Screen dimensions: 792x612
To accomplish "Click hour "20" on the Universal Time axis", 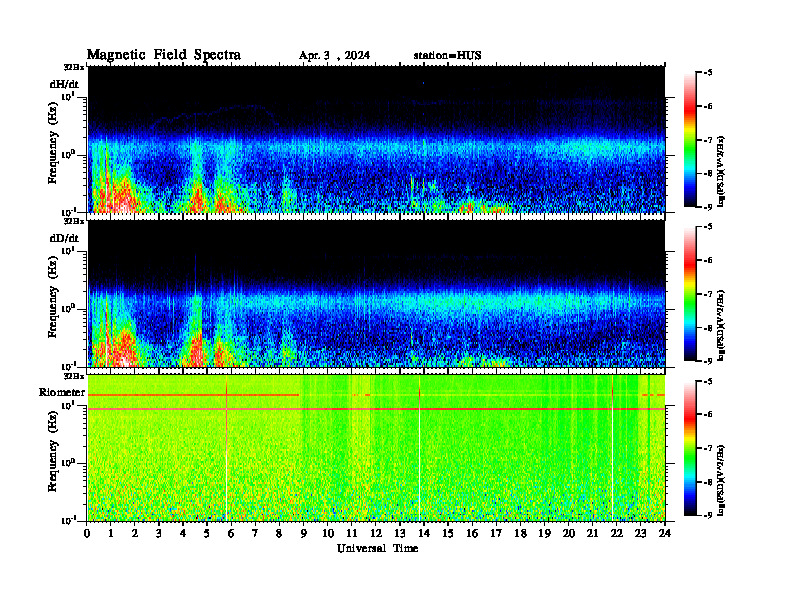I will 569,533.
